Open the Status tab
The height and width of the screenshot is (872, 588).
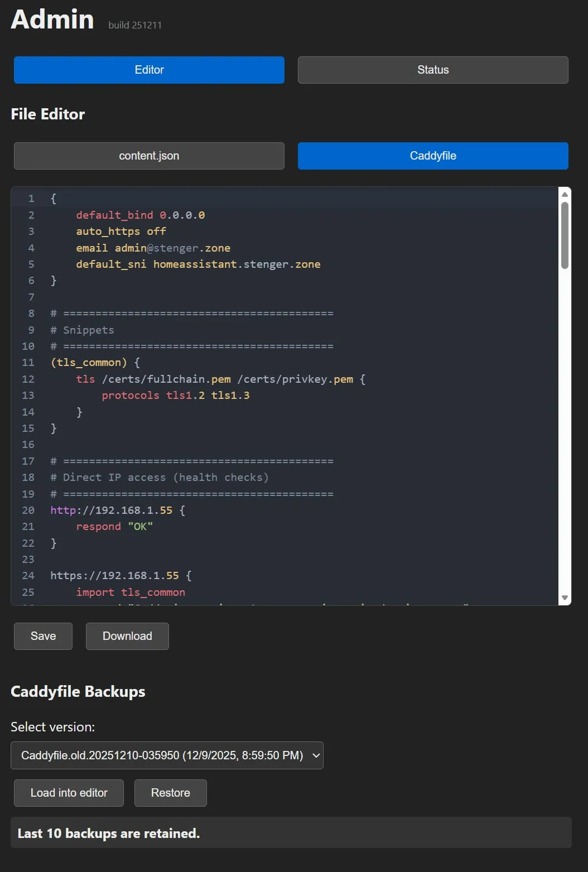coord(433,70)
